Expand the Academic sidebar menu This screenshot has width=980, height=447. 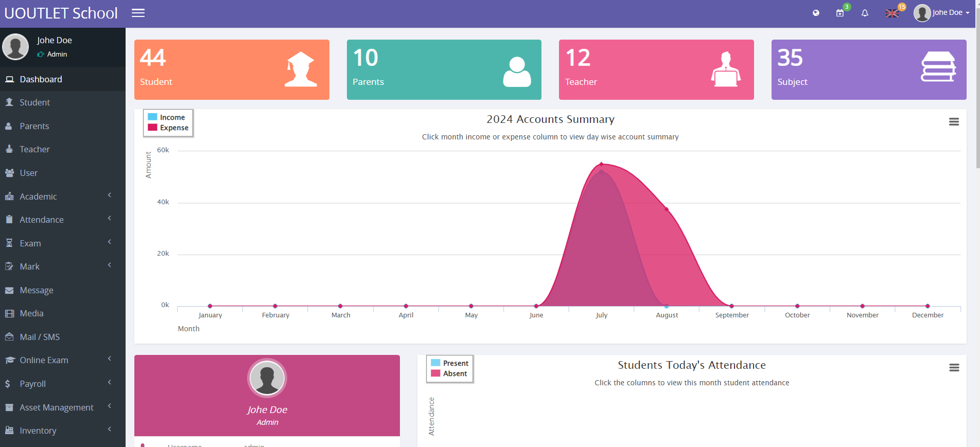pos(62,196)
